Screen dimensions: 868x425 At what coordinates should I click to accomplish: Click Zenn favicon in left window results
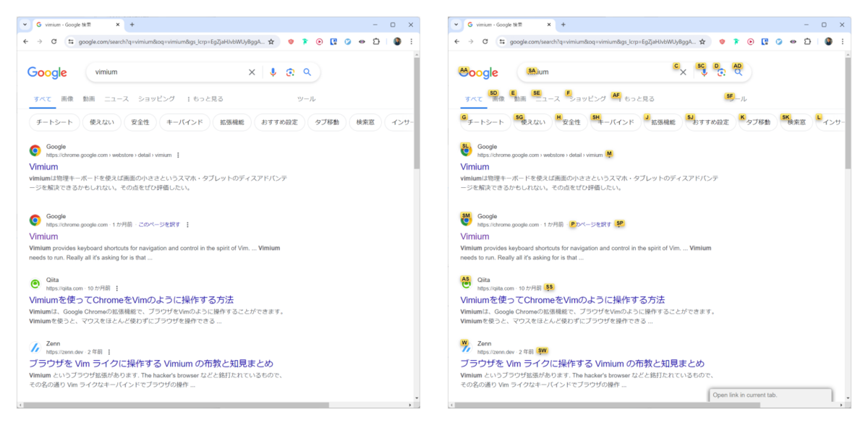(35, 347)
